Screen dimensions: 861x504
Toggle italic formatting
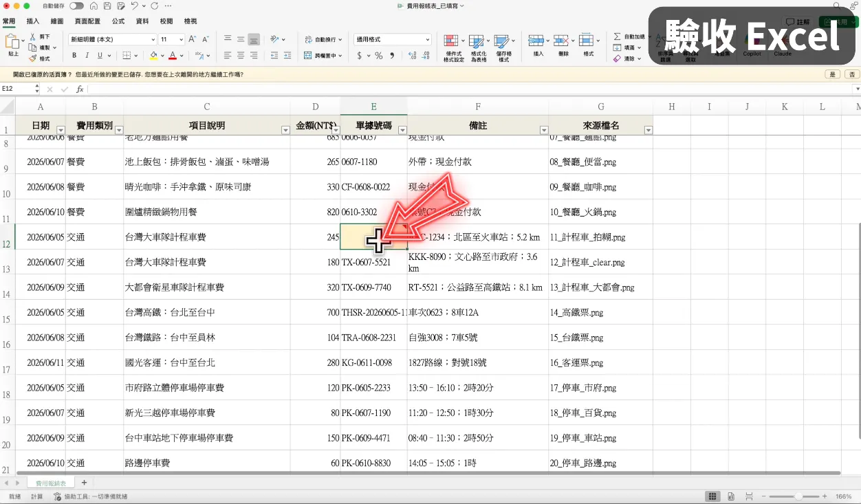pyautogui.click(x=87, y=56)
